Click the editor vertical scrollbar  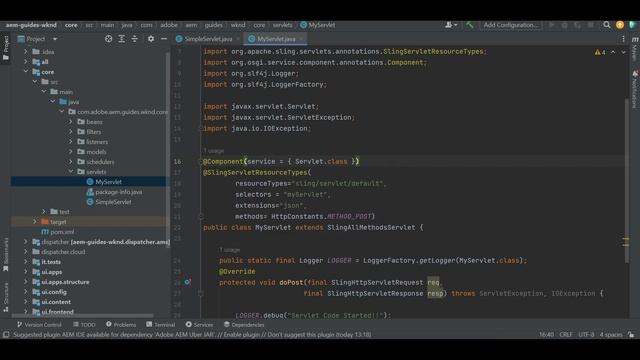(x=627, y=180)
